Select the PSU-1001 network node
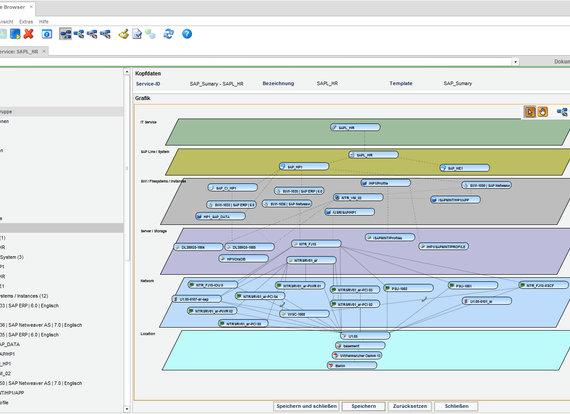This screenshot has height=414, width=570. 473,286
